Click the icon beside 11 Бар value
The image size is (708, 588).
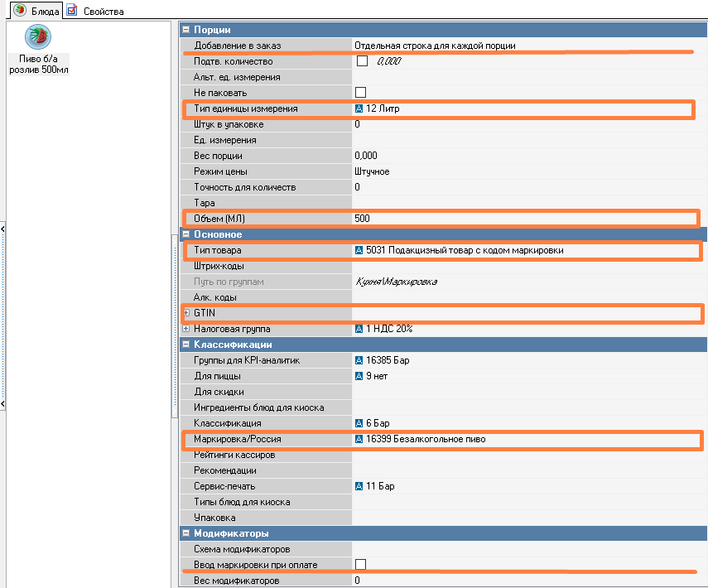[359, 486]
